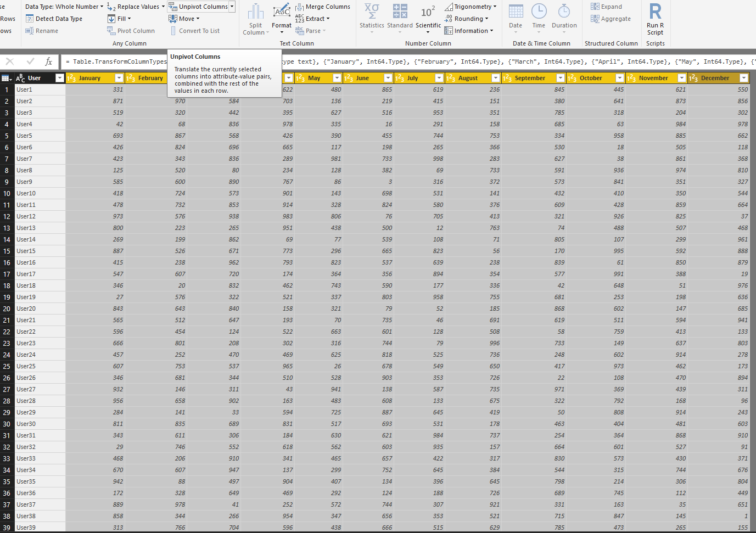Open the Statistics sigma tool
Image resolution: width=756 pixels, height=533 pixels.
pyautogui.click(x=372, y=19)
